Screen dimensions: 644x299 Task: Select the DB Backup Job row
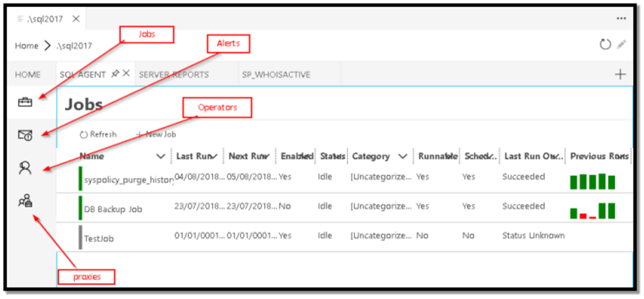pos(344,208)
